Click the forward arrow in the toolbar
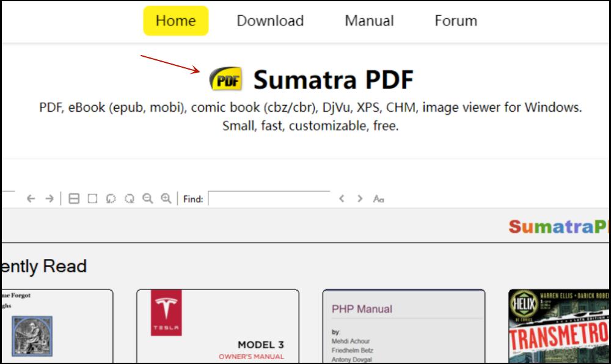611x364 pixels. [x=49, y=198]
